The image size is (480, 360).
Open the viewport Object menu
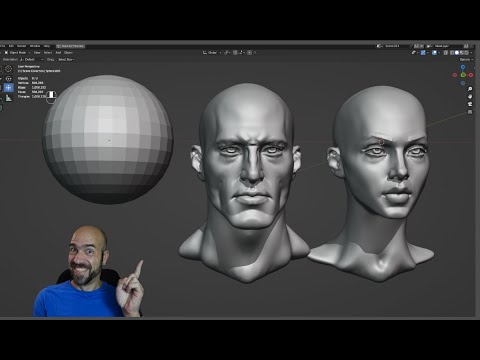pos(68,53)
